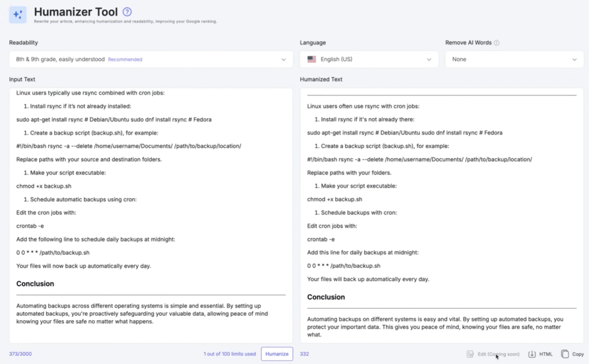Image resolution: width=589 pixels, height=364 pixels.
Task: Click 'chmod +x backup.sh' in Humanized Text
Action: [x=334, y=199]
